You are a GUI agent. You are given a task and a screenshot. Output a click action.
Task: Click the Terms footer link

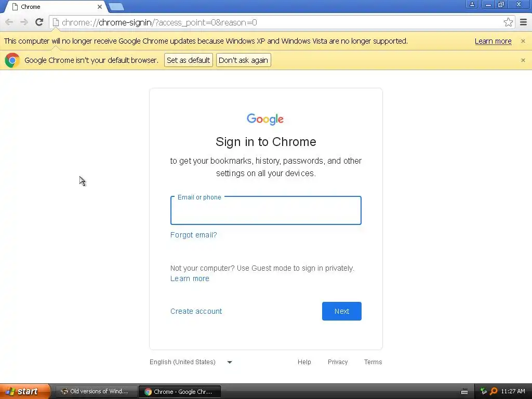(x=373, y=362)
